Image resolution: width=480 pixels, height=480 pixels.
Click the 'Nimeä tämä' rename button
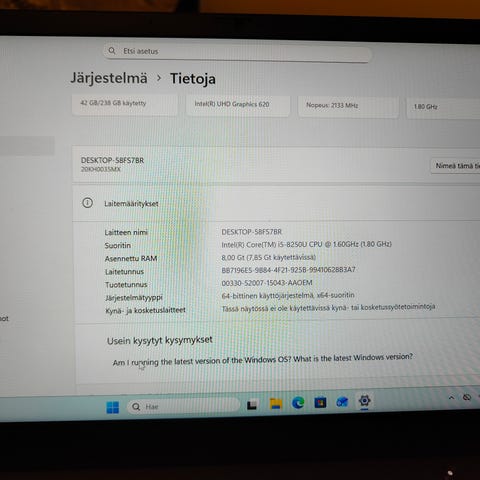(455, 166)
